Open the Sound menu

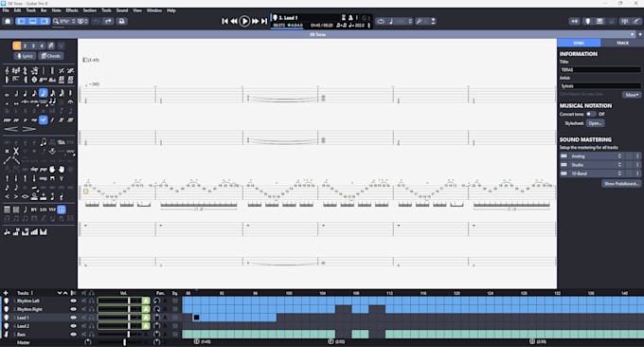point(122,10)
